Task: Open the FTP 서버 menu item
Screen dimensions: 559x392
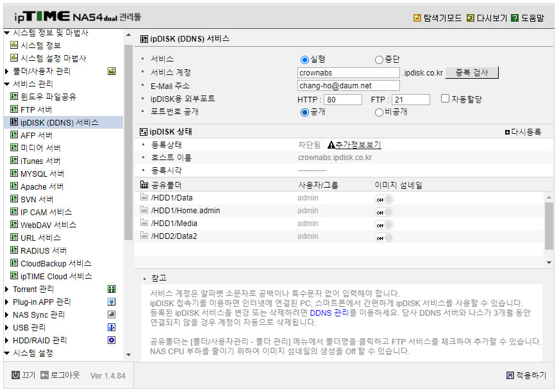Action: click(x=36, y=110)
